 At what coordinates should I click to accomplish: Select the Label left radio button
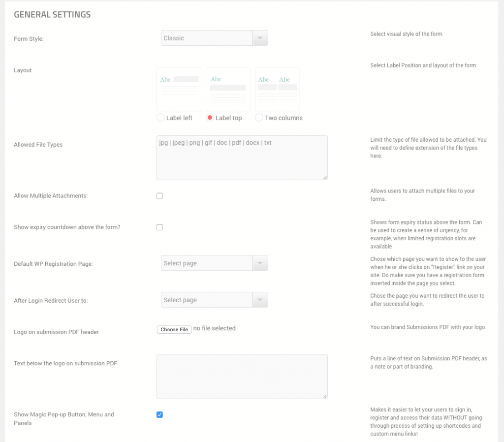[x=160, y=118]
